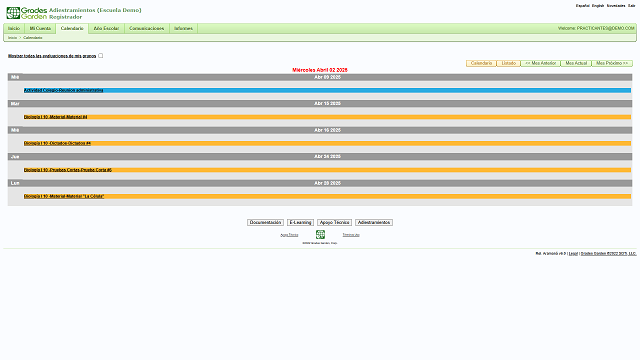Open the Informes tab
The image size is (640, 360).
[x=183, y=28]
